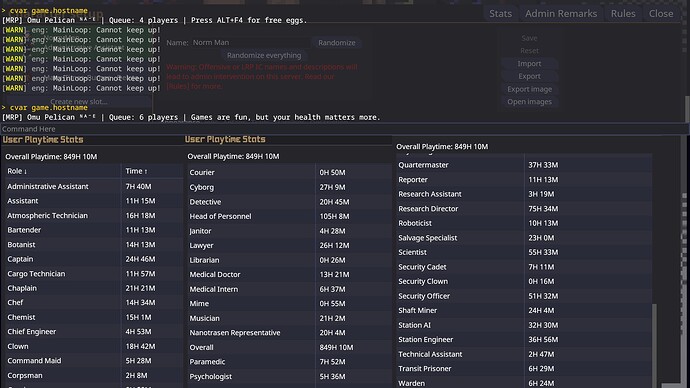
Task: Click the Medical Intern row
Action: 289,289
